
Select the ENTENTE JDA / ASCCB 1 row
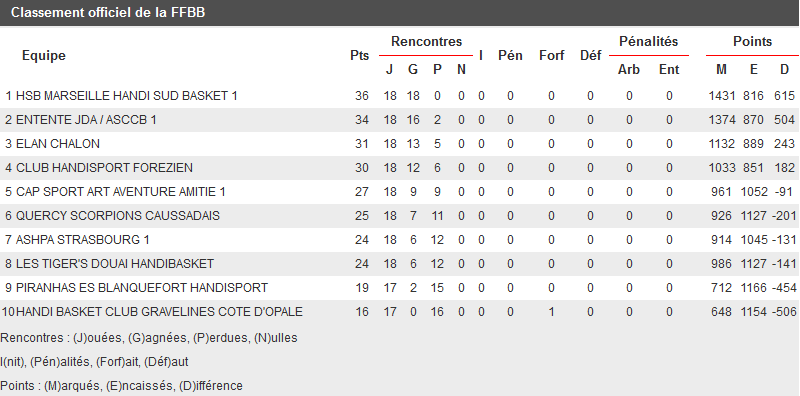tap(400, 120)
